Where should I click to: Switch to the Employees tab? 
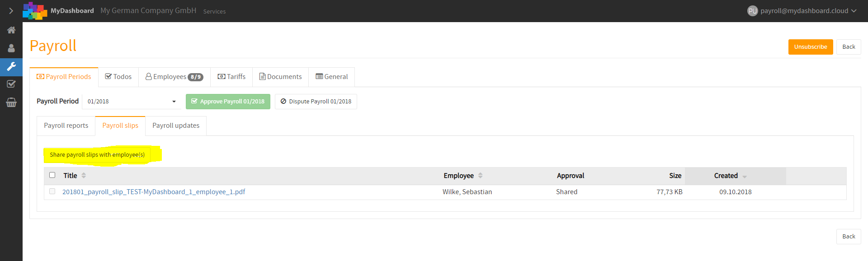174,77
